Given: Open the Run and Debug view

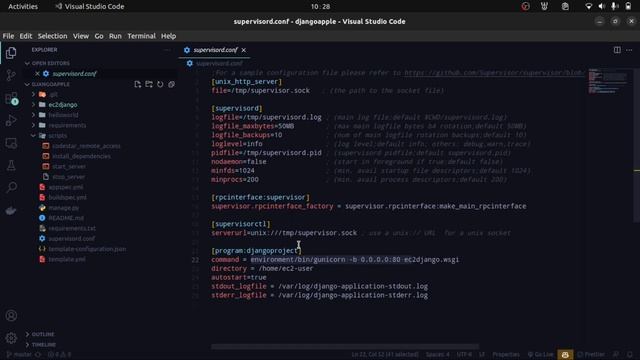Looking at the screenshot, I should coord(11,120).
